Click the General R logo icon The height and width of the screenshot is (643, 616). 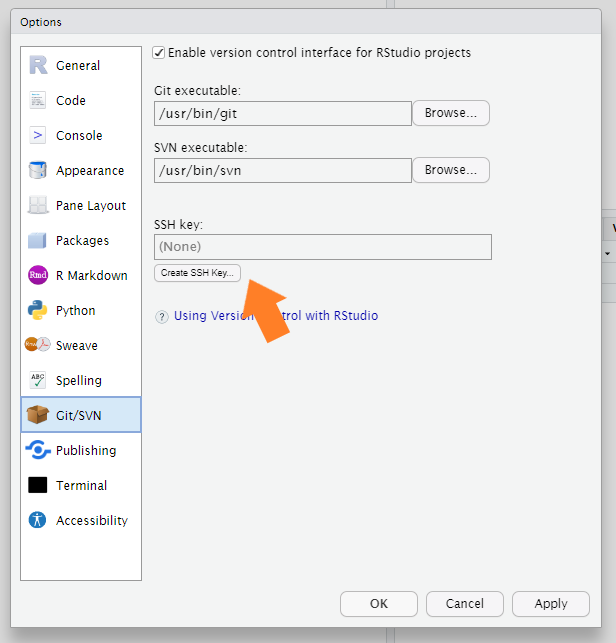click(x=38, y=65)
